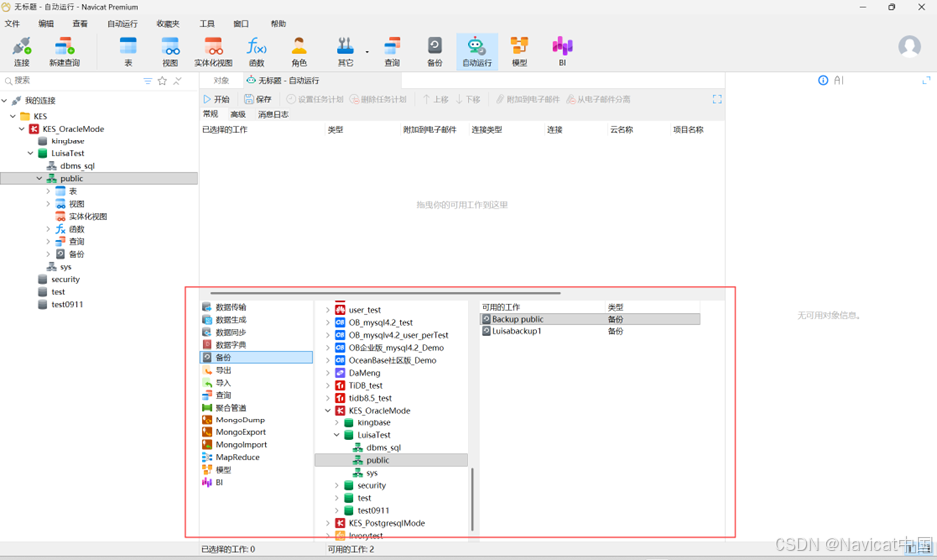937x560 pixels.
Task: Click the star favorites icon in sidebar
Action: [162, 81]
